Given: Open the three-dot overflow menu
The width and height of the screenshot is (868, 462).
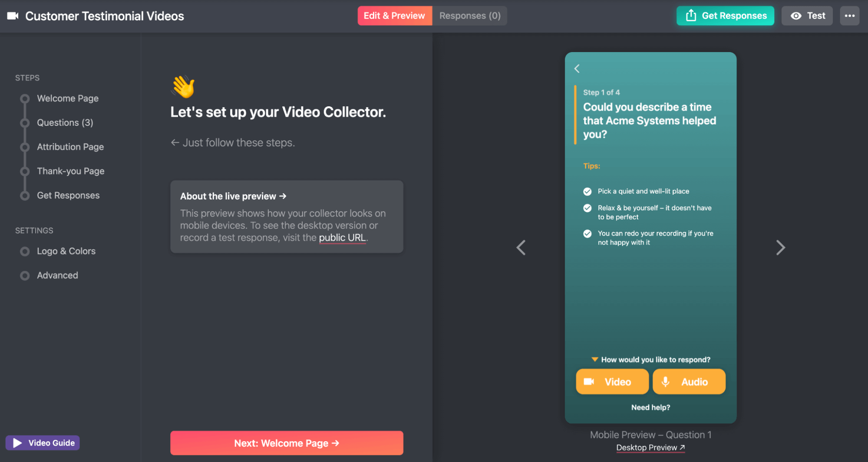Looking at the screenshot, I should (849, 16).
